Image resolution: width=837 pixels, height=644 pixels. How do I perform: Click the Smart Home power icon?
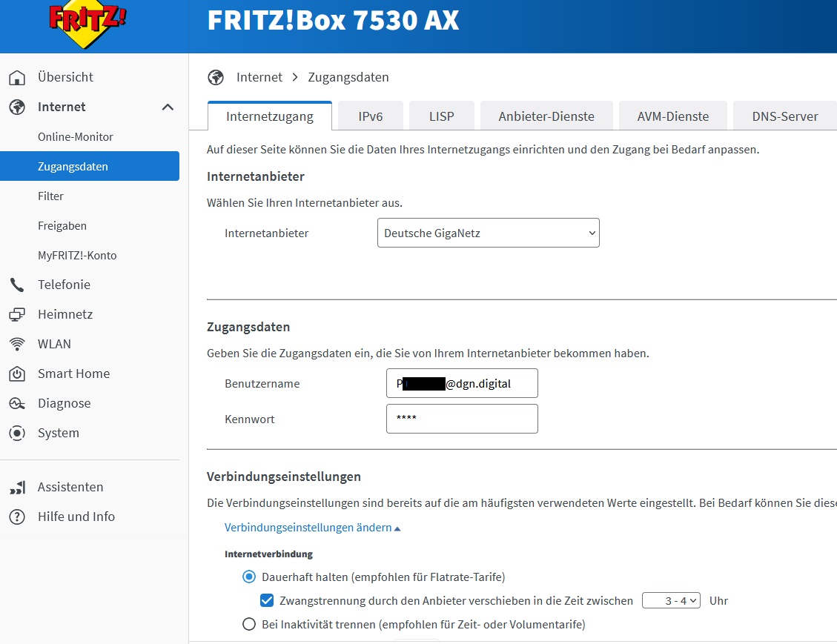tap(17, 374)
